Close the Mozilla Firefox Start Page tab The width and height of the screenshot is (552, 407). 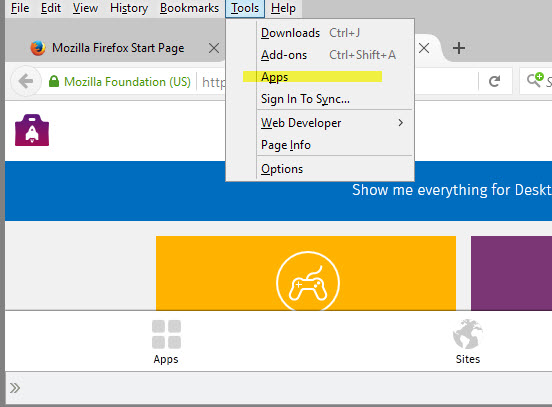[x=214, y=48]
